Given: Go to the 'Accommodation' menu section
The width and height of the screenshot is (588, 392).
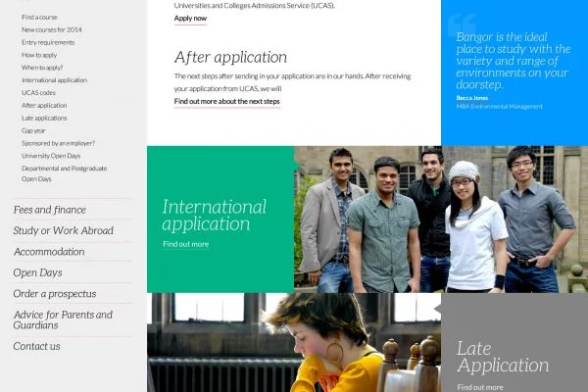Looking at the screenshot, I should (x=49, y=252).
